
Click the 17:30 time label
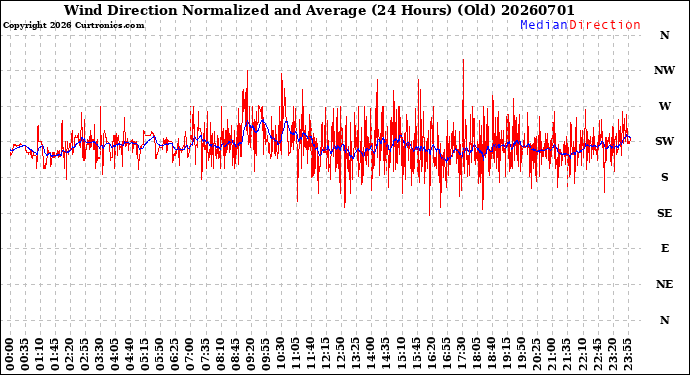pos(461,354)
